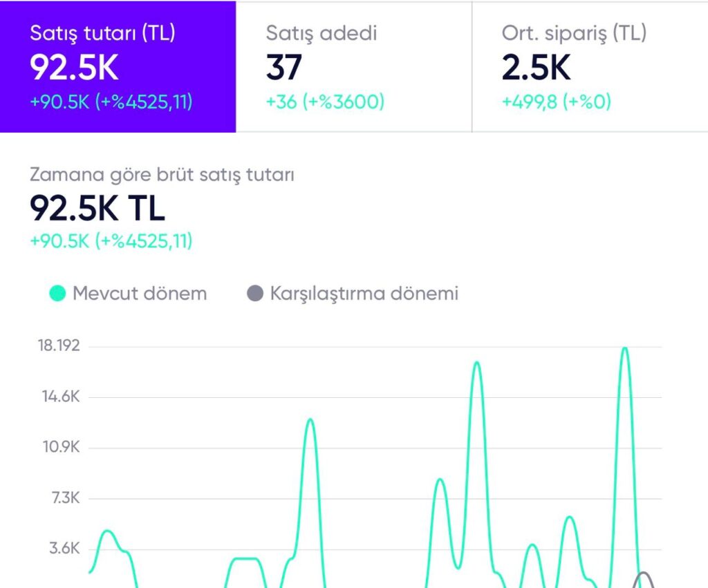Click the tallest chart peak at 18.192
This screenshot has height=588, width=708.
pos(625,348)
